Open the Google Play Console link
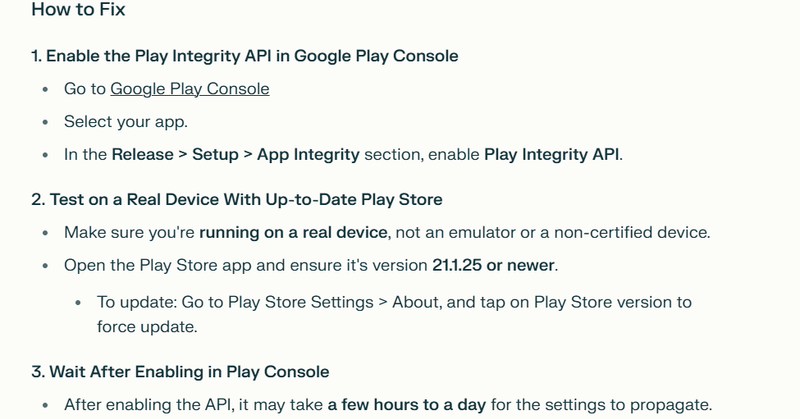800x419 pixels. tap(190, 89)
